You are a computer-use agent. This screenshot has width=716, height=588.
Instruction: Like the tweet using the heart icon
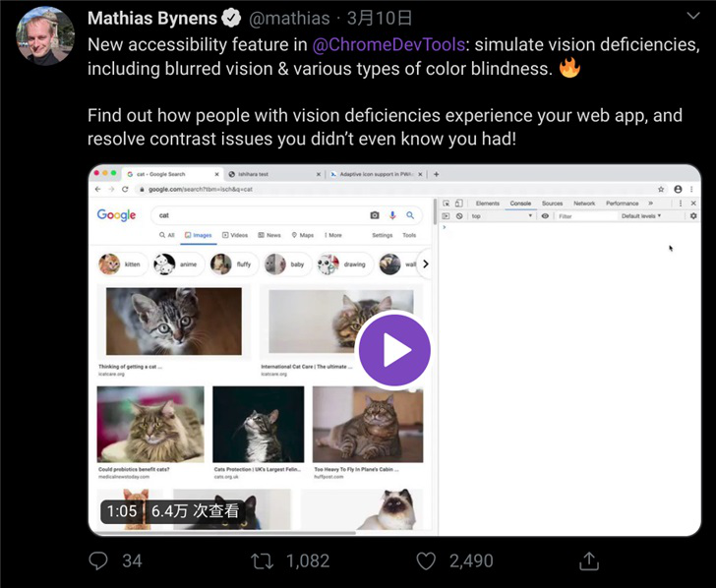coord(426,560)
